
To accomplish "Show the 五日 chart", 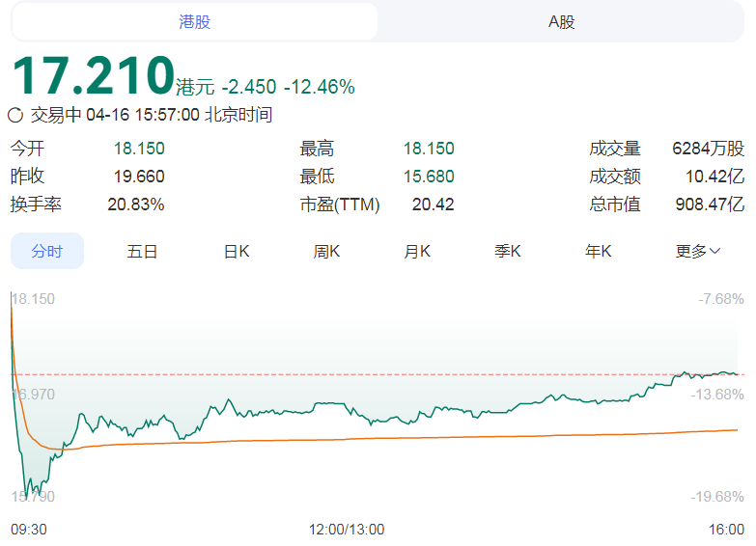I will pyautogui.click(x=142, y=251).
